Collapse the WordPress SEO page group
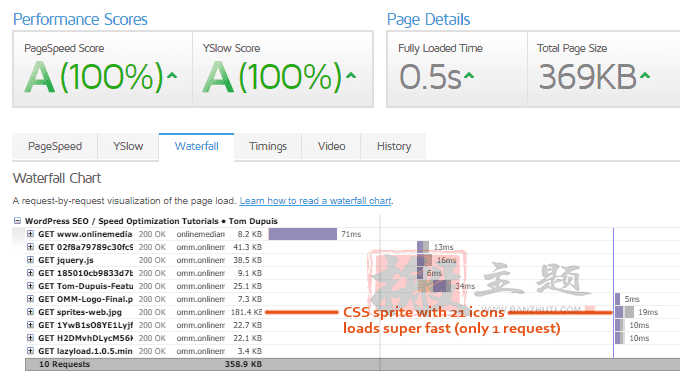 (x=17, y=221)
